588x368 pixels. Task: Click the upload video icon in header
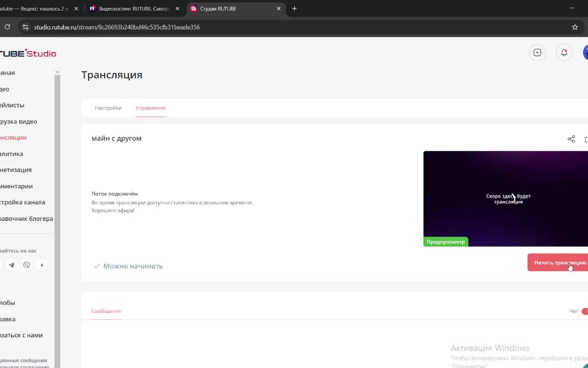tap(537, 53)
